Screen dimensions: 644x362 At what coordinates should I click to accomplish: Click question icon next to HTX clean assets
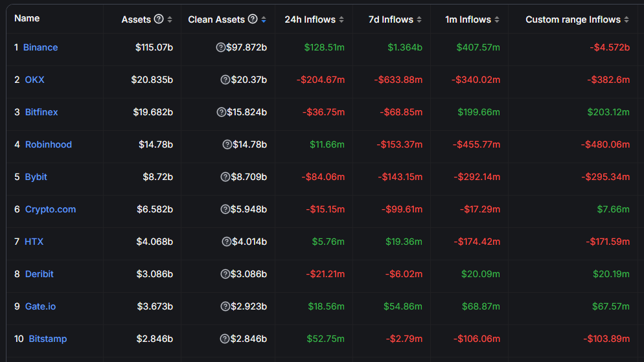(x=226, y=242)
